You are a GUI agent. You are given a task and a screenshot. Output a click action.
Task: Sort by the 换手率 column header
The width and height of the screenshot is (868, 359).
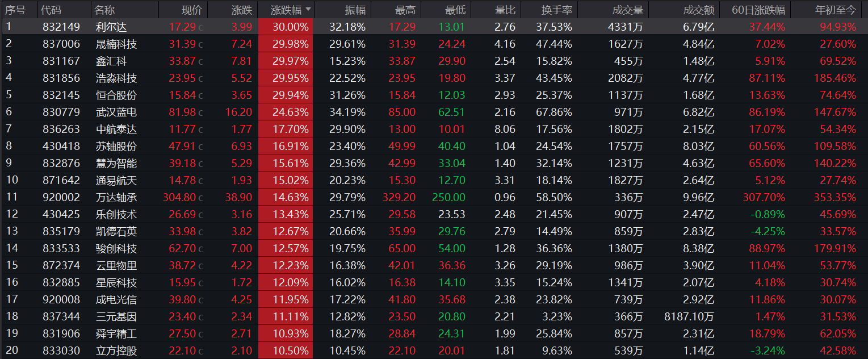[x=556, y=10]
